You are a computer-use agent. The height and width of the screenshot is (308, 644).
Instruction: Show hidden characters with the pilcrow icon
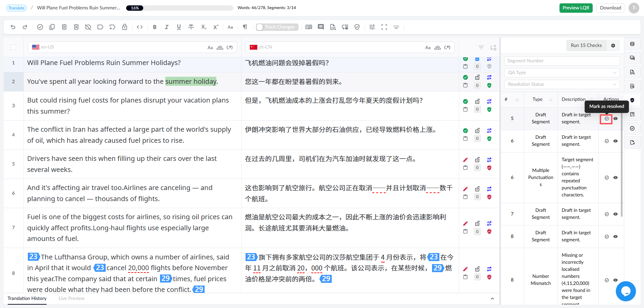coord(245,27)
